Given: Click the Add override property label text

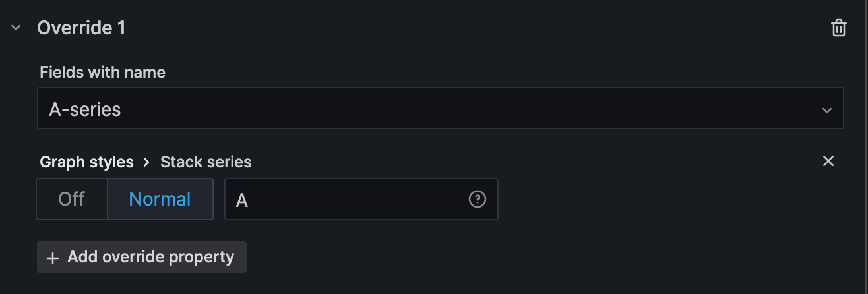Looking at the screenshot, I should [150, 257].
